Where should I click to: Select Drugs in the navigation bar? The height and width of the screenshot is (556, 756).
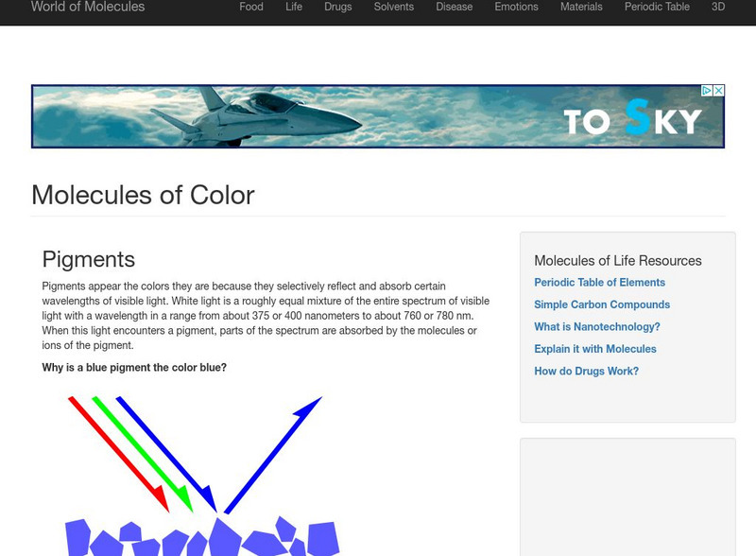point(337,8)
